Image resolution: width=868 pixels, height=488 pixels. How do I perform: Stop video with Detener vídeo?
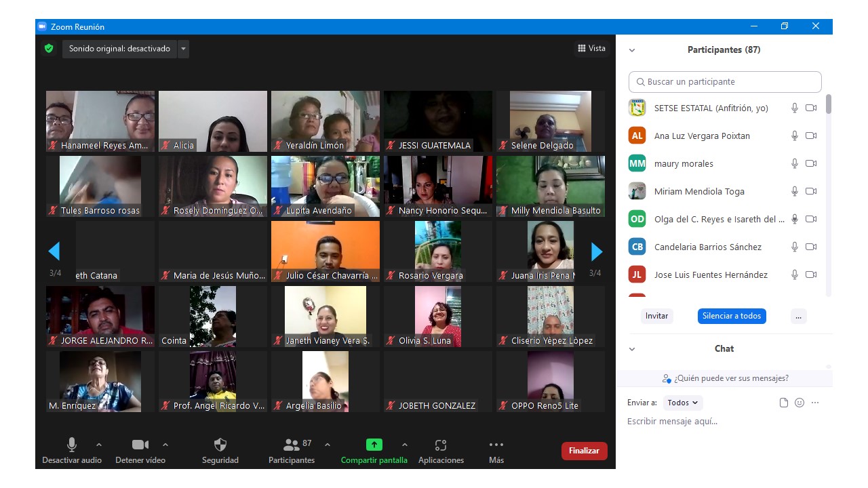[140, 451]
